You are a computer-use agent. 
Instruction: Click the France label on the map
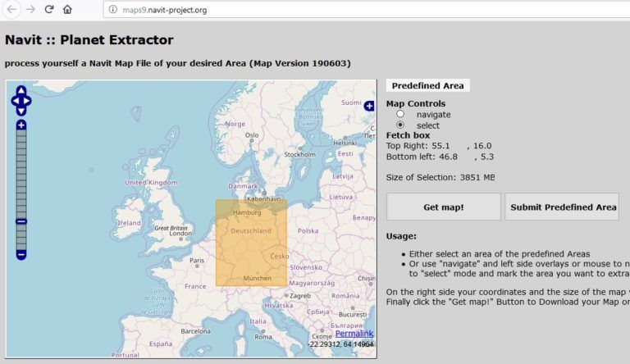[195, 286]
